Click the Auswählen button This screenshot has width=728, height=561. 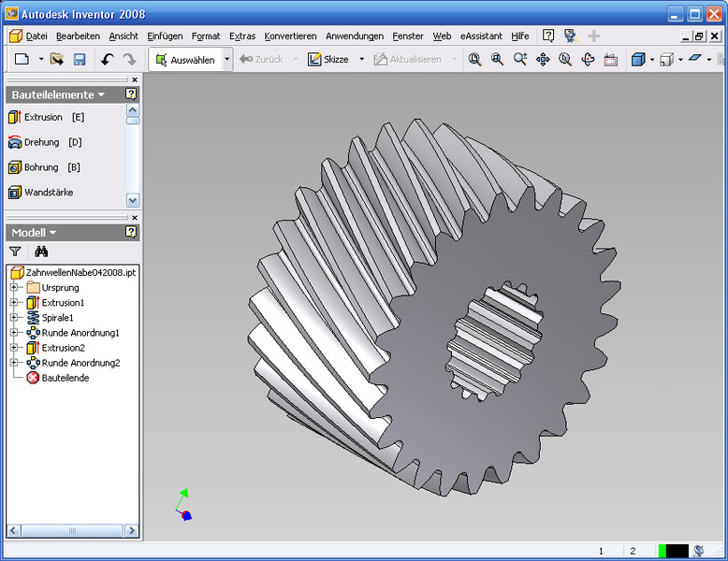click(x=185, y=60)
